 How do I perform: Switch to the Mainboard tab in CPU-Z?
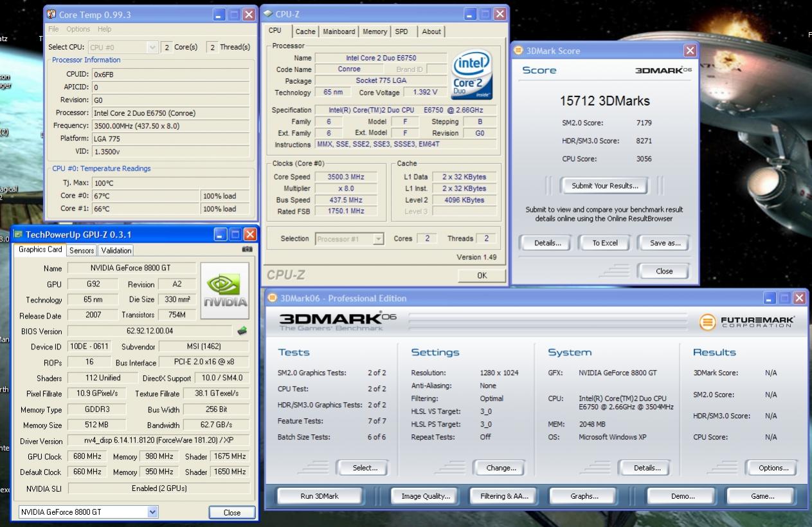(339, 32)
